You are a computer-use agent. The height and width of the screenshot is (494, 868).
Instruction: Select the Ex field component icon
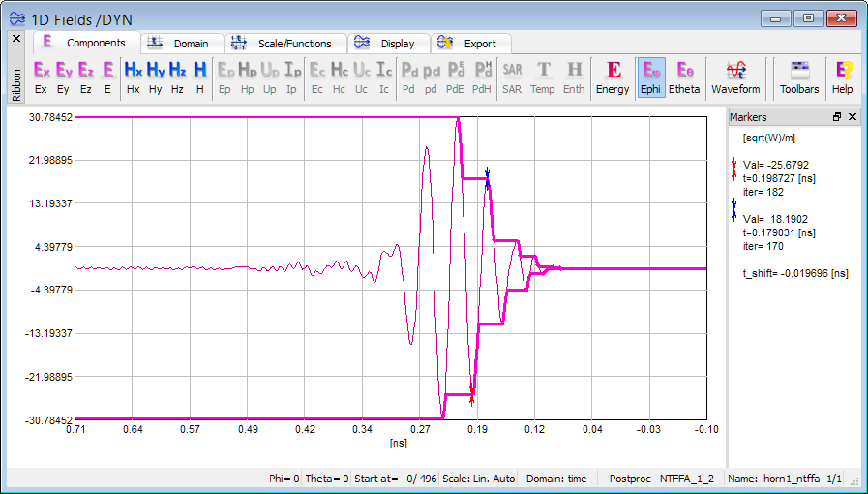(x=41, y=77)
